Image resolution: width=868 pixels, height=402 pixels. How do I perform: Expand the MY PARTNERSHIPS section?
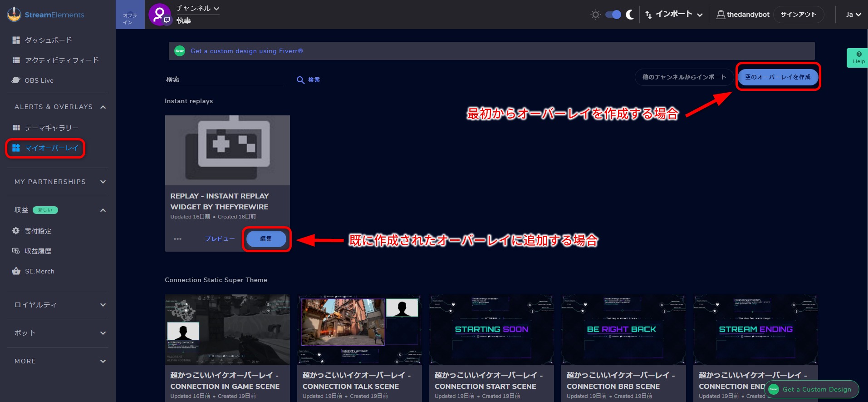[103, 182]
